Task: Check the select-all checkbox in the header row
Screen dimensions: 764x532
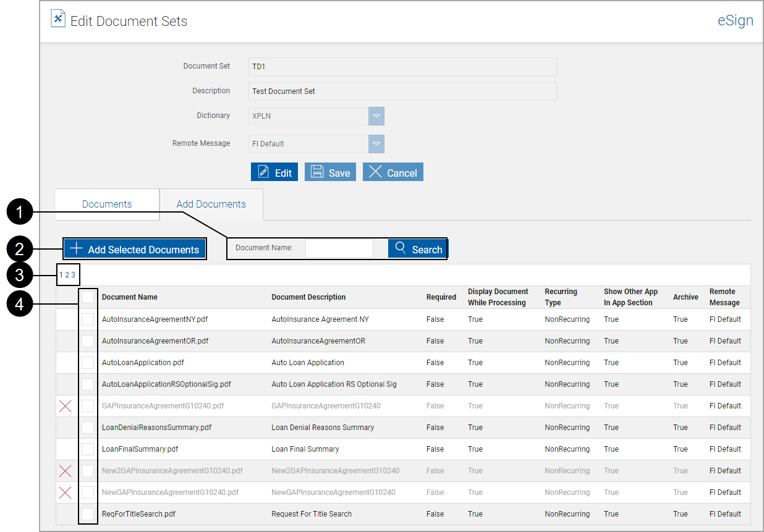Action: coord(88,297)
